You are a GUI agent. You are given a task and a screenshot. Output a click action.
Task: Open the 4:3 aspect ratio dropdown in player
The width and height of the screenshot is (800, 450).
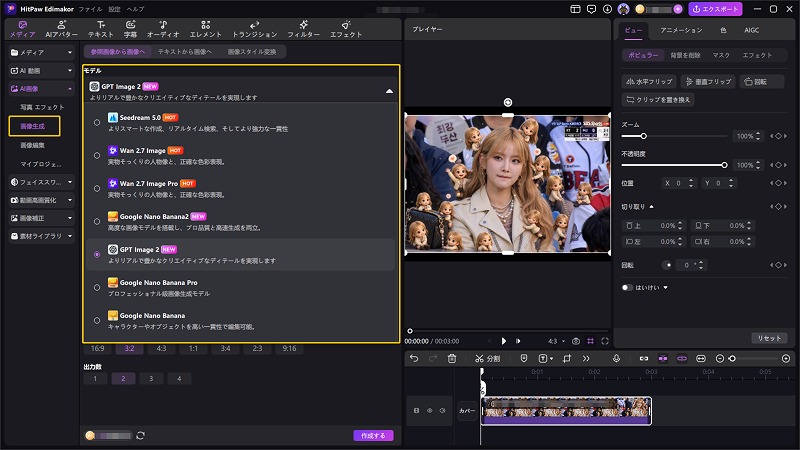tap(557, 341)
